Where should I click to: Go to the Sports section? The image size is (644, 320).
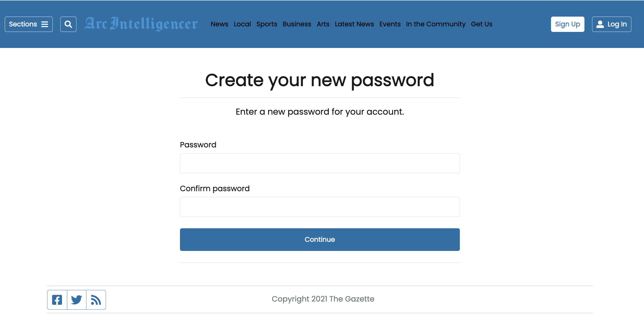[x=267, y=24]
